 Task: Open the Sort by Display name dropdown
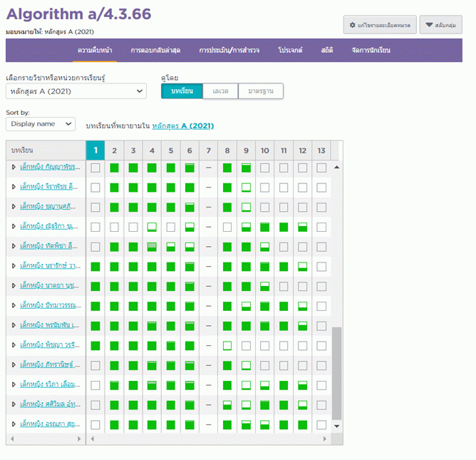coord(41,124)
